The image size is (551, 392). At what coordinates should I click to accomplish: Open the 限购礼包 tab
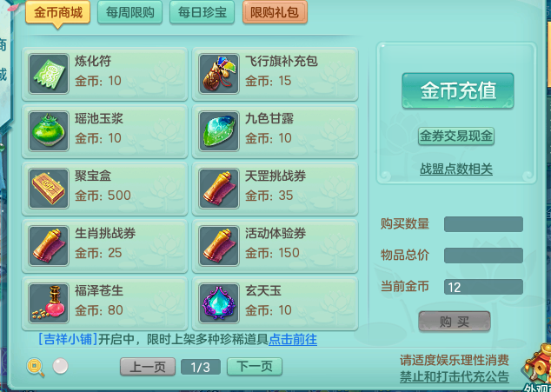tap(275, 13)
